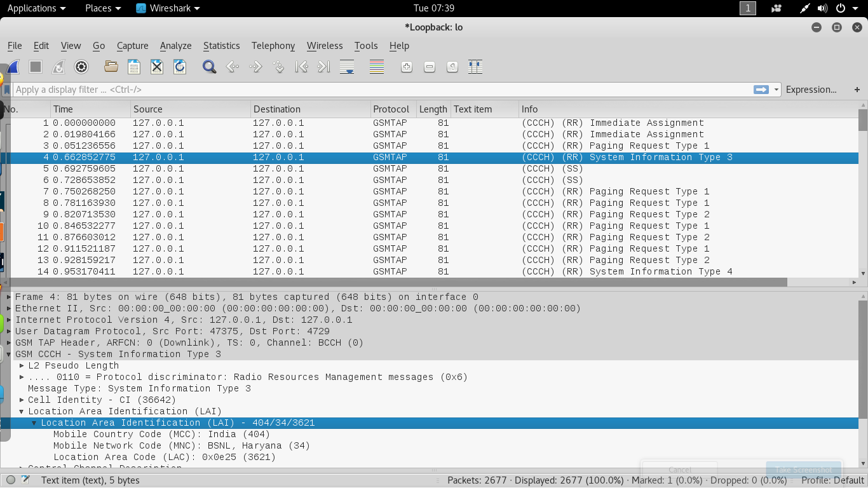868x488 pixels.
Task: Reload the capture file icon
Action: [180, 67]
